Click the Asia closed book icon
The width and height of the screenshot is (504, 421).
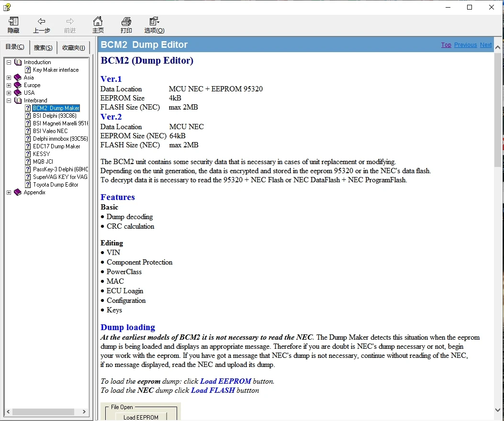[x=18, y=78]
